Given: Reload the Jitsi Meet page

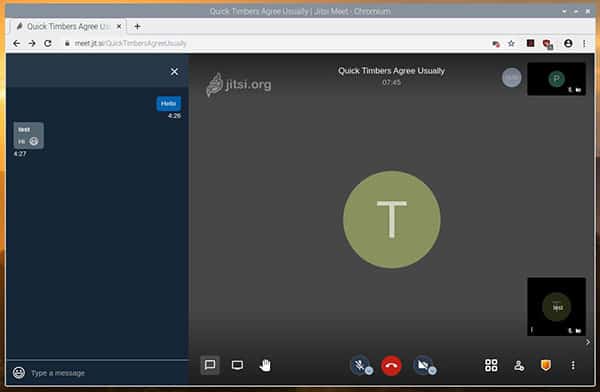Looking at the screenshot, I should [48, 43].
